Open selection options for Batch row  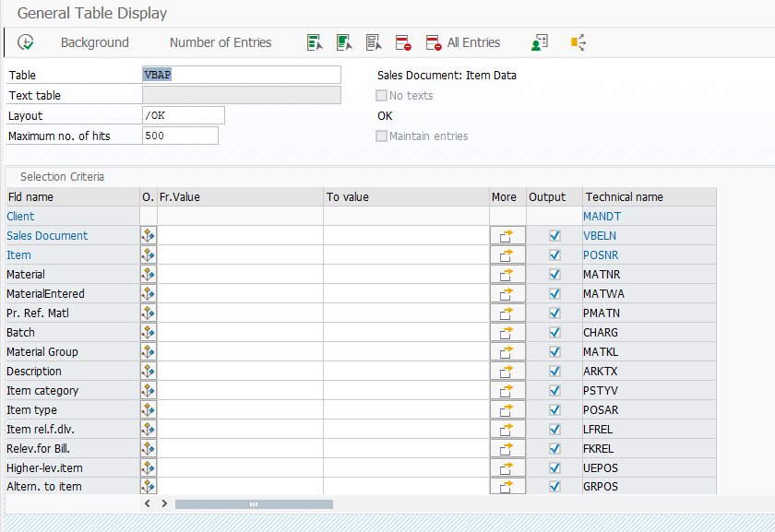click(148, 332)
